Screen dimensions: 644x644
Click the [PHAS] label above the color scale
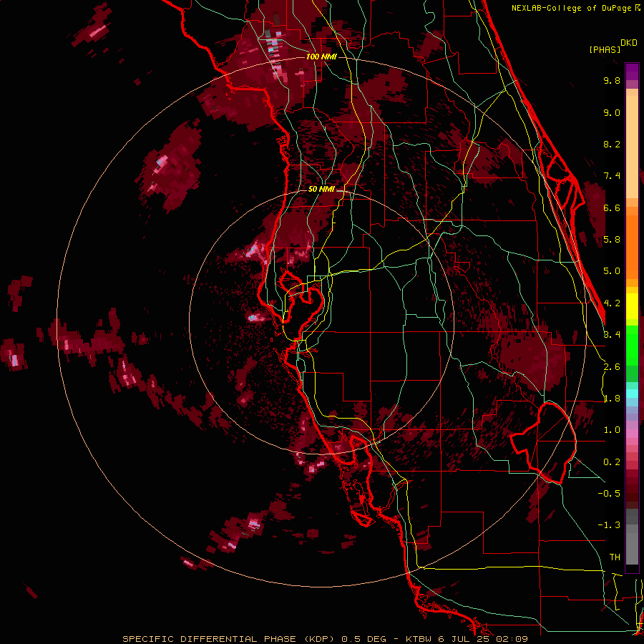point(605,49)
